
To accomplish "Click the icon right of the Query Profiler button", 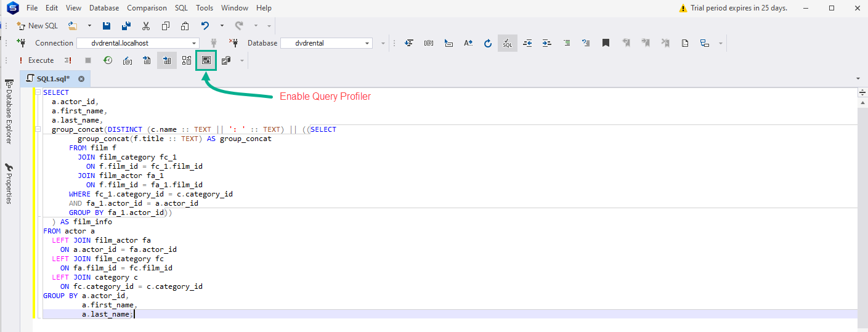I will [x=226, y=60].
